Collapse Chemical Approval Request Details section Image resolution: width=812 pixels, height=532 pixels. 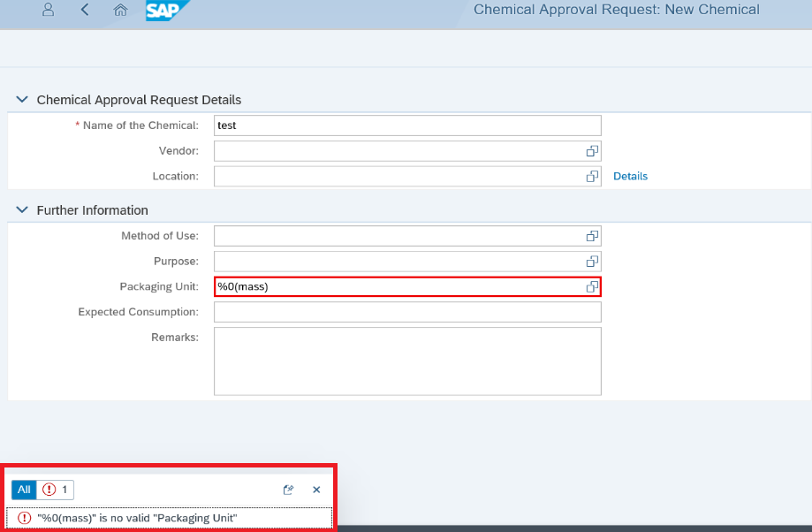point(22,100)
